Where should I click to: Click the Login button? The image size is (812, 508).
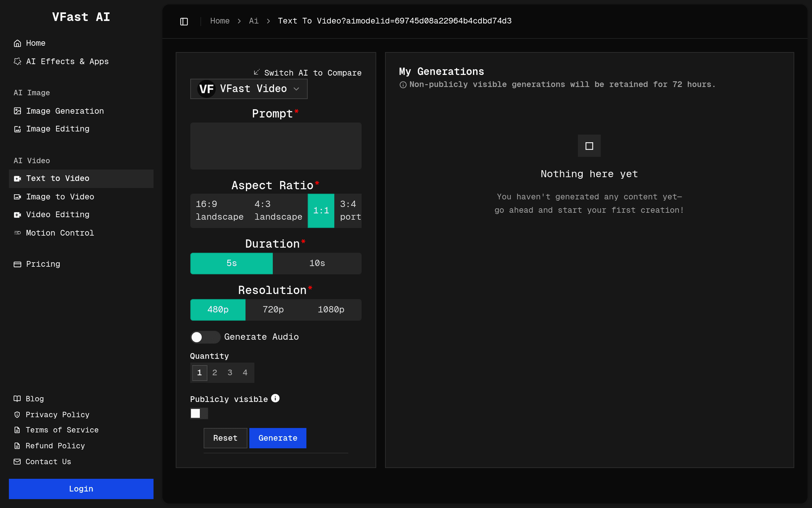[x=81, y=489]
